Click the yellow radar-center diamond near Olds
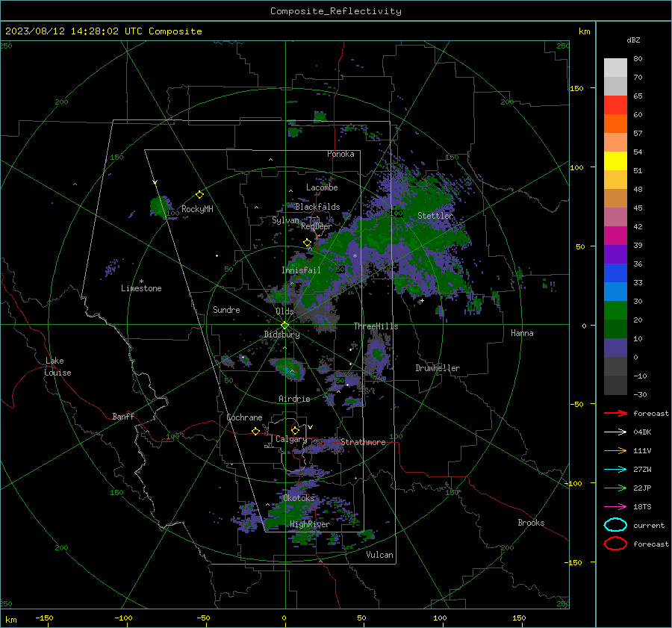 click(284, 326)
